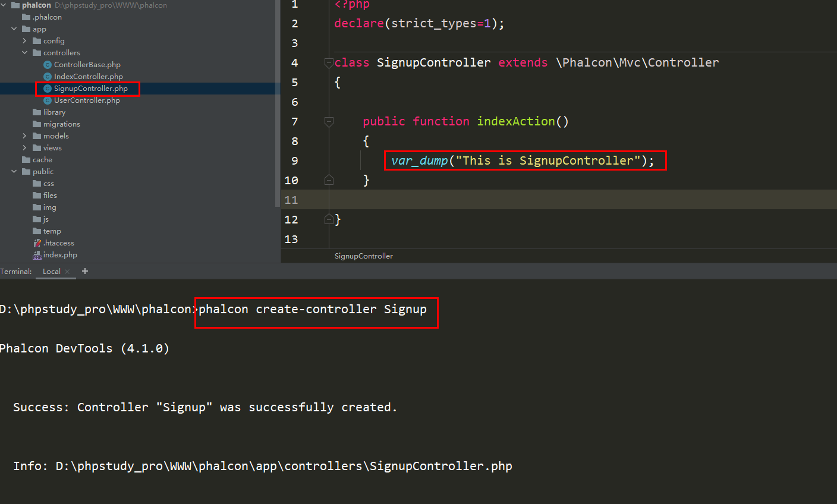Select the migrations folder label
Viewport: 837px width, 504px height.
point(62,124)
